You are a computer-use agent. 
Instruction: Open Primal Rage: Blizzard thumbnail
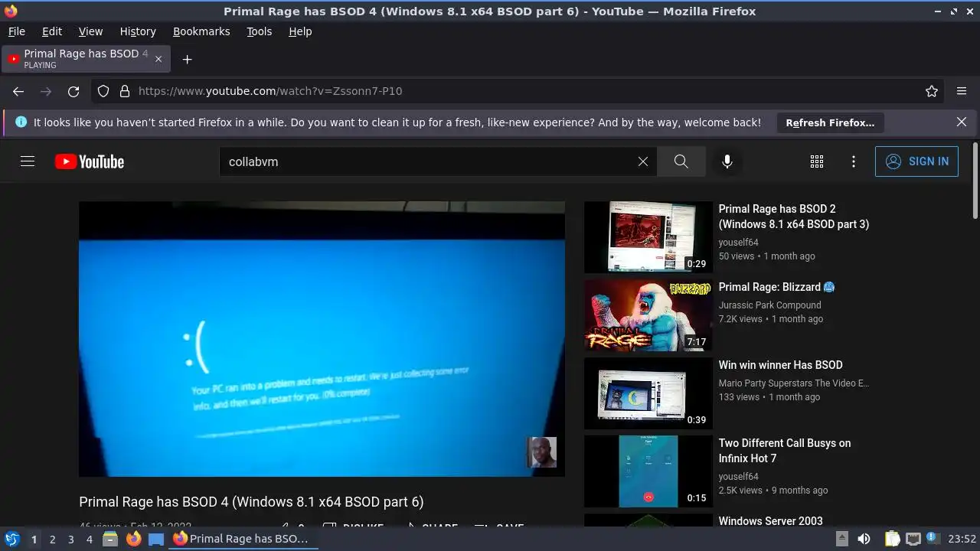coord(648,315)
